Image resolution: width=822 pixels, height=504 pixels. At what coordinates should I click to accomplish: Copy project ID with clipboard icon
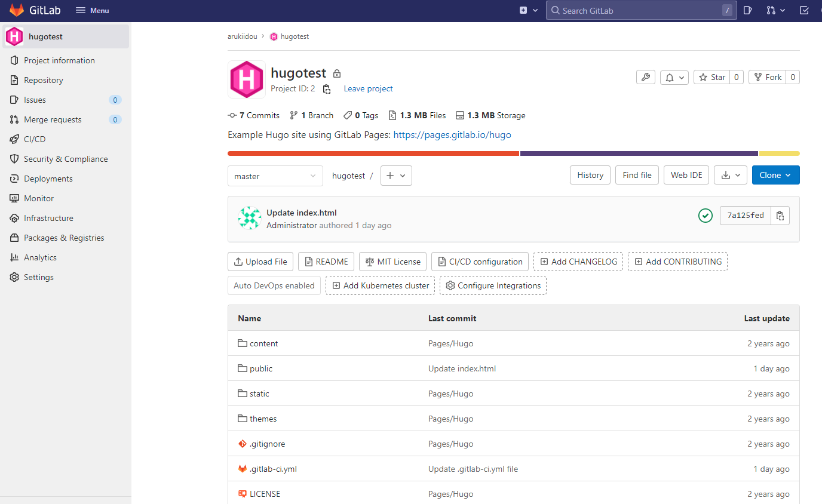coord(327,89)
